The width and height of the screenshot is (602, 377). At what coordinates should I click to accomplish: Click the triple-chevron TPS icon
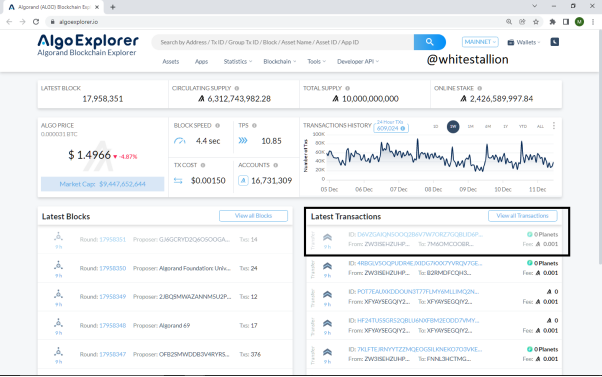243,141
